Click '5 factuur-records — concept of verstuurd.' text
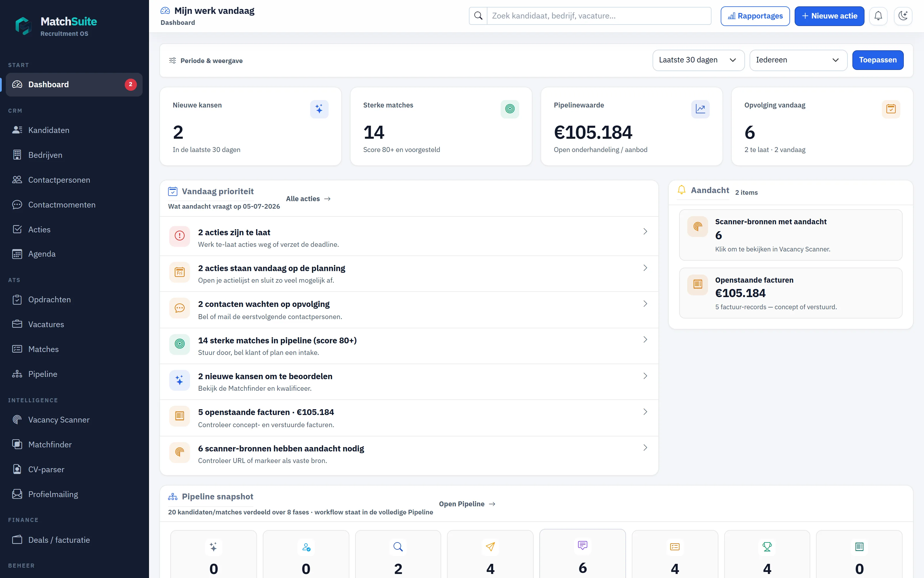 (776, 307)
